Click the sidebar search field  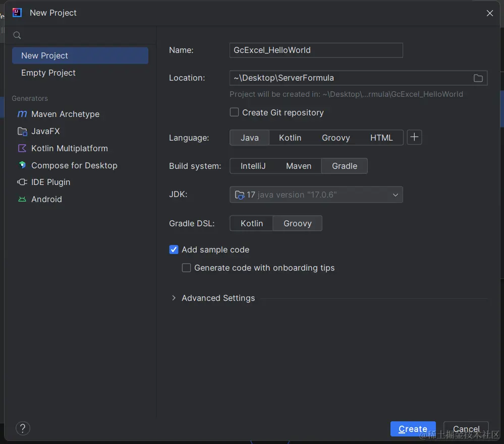point(80,35)
